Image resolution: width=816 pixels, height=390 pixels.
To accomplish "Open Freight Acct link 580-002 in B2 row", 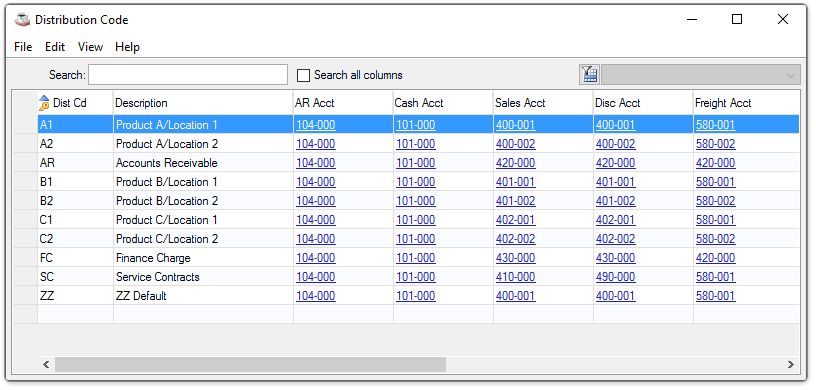I will click(716, 201).
